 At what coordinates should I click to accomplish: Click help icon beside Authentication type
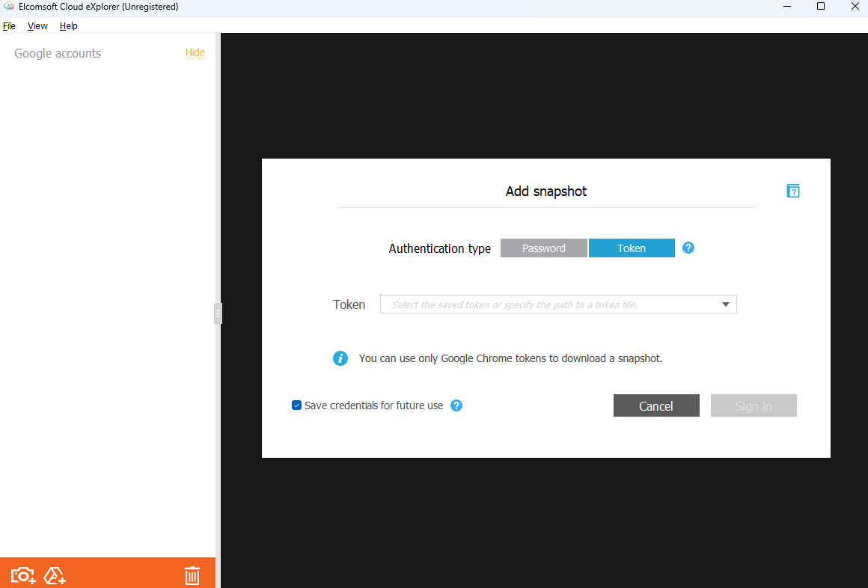688,248
